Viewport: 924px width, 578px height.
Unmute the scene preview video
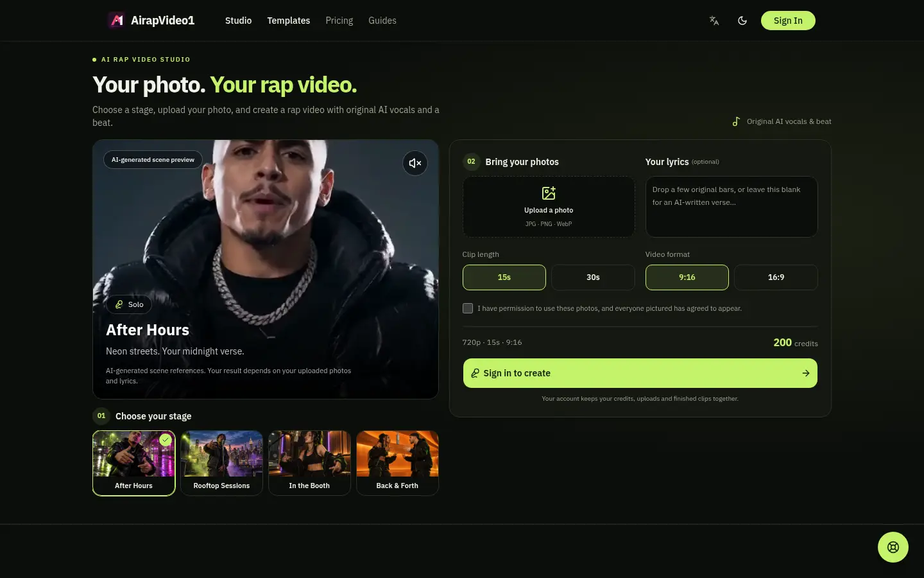tap(415, 163)
